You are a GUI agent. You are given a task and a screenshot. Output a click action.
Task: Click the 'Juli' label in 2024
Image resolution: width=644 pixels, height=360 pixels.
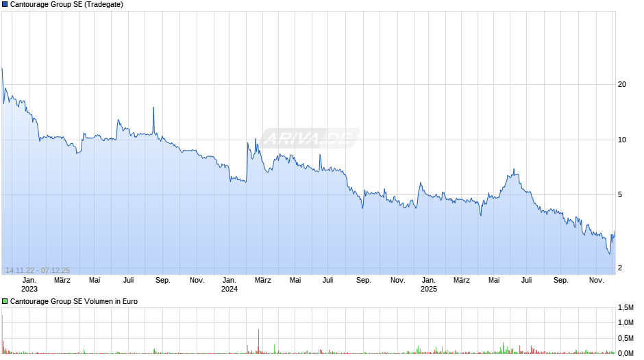click(x=327, y=281)
